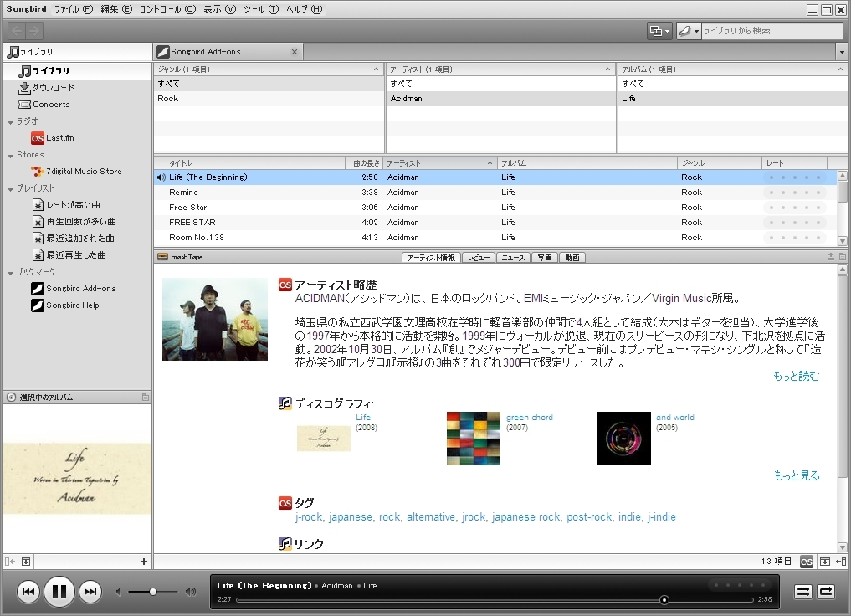Open 7digital Music Store in sidebar

(x=84, y=172)
